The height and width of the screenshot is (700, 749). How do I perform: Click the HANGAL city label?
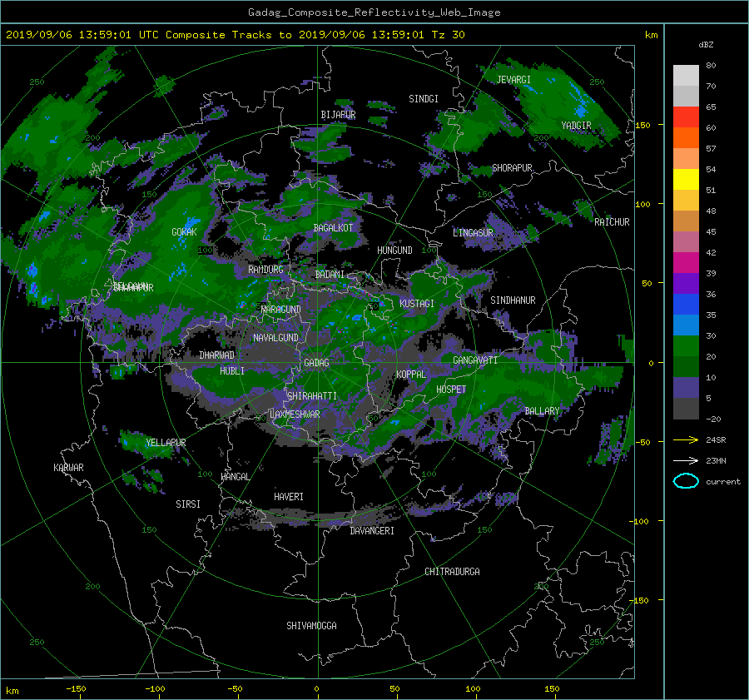pos(236,477)
